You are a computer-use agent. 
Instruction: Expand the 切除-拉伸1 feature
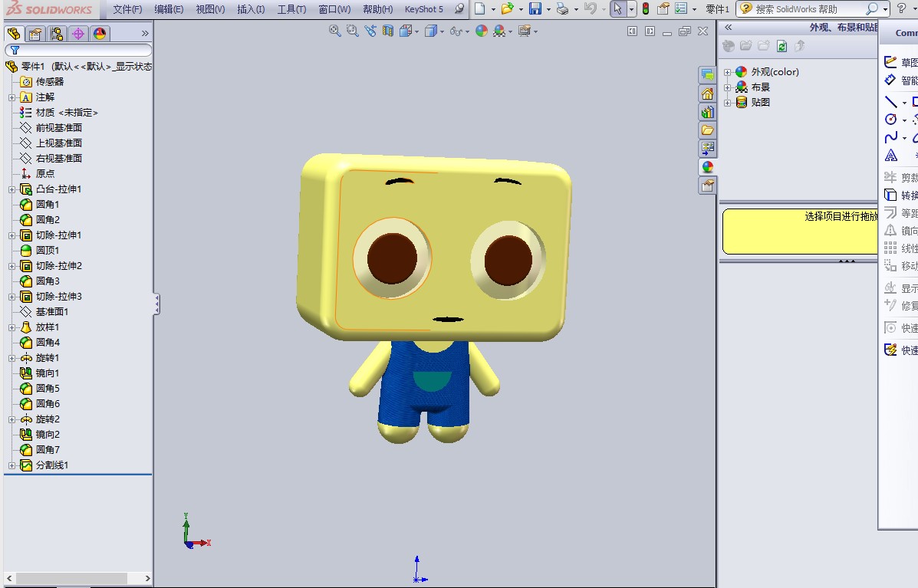tap(12, 235)
